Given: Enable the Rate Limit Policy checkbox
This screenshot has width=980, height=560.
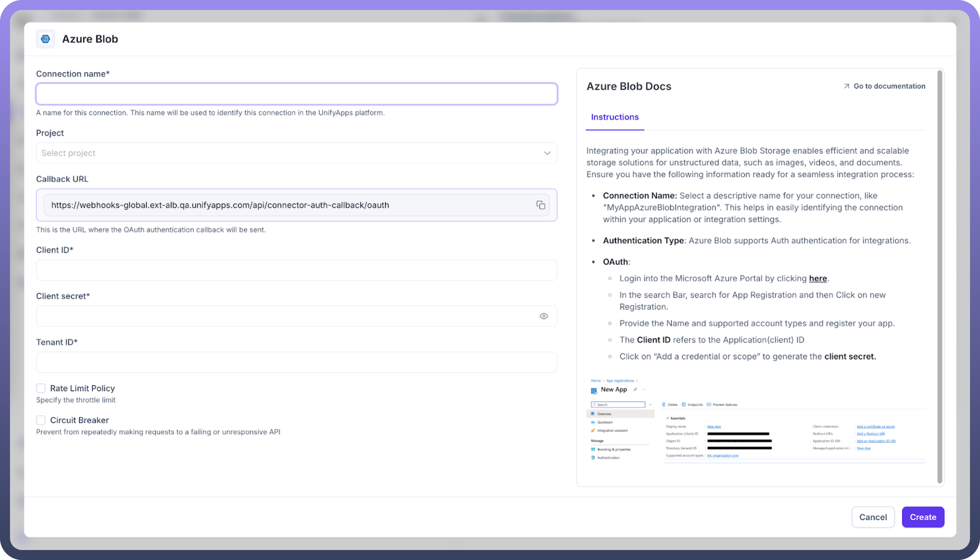Looking at the screenshot, I should tap(41, 388).
